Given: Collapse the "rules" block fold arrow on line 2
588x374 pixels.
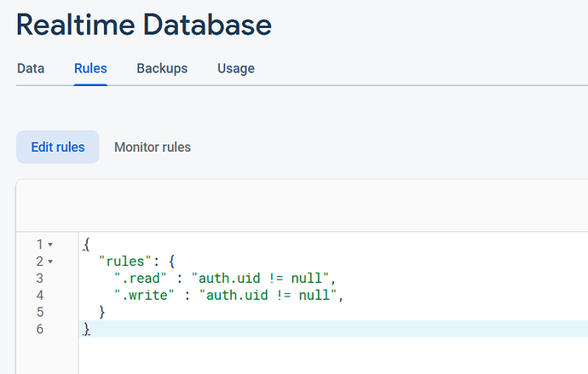Looking at the screenshot, I should point(50,262).
